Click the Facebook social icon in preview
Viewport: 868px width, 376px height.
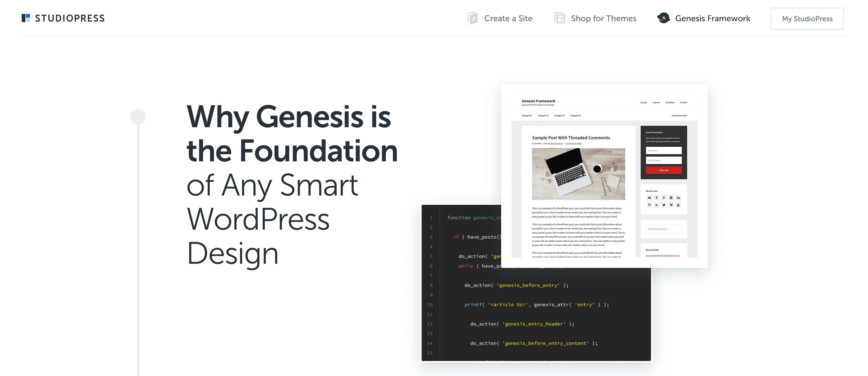pyautogui.click(x=656, y=198)
